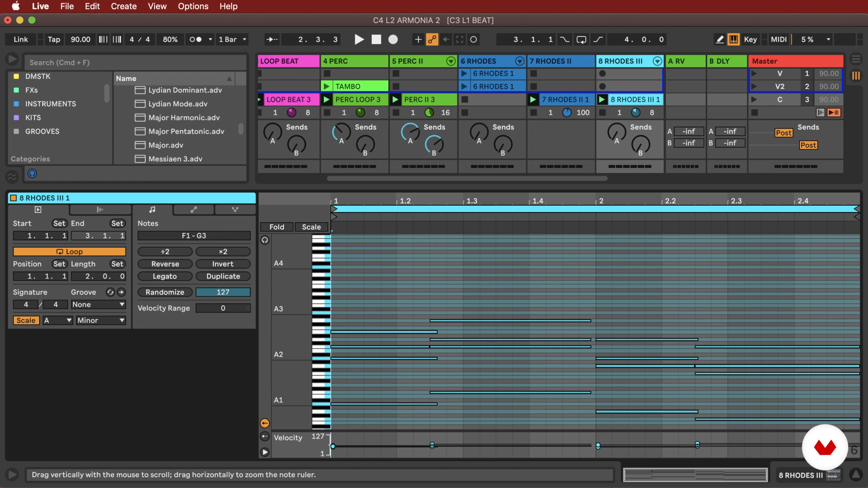Enable Key Map Mode
The width and height of the screenshot is (868, 488).
[x=750, y=39]
